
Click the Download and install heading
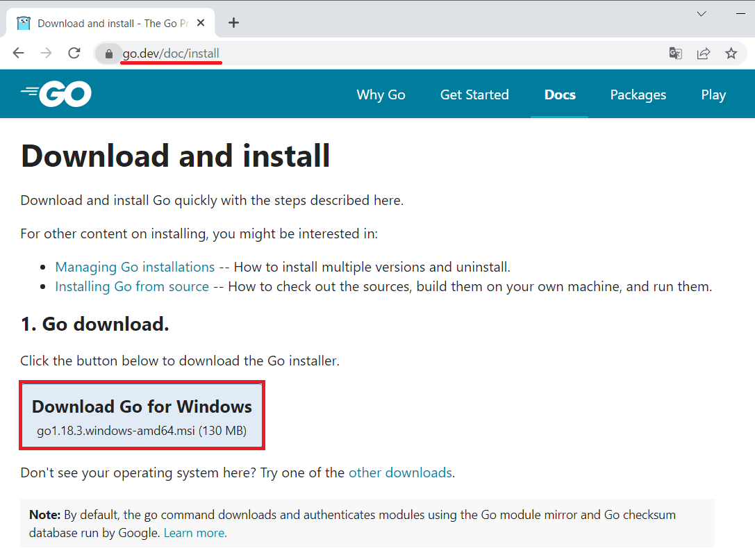click(176, 156)
